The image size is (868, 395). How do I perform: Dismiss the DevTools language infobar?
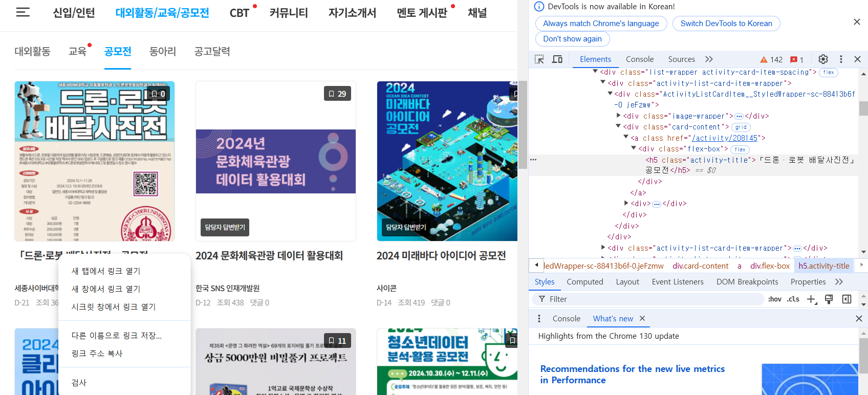857,22
